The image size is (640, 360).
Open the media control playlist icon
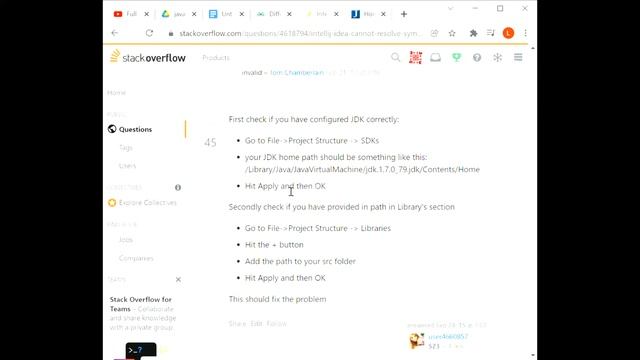coord(491,33)
